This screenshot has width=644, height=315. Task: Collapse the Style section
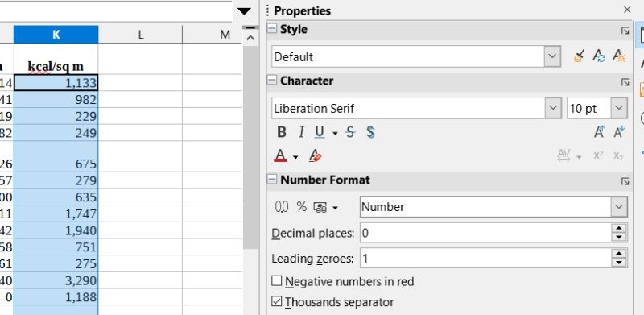click(x=272, y=29)
